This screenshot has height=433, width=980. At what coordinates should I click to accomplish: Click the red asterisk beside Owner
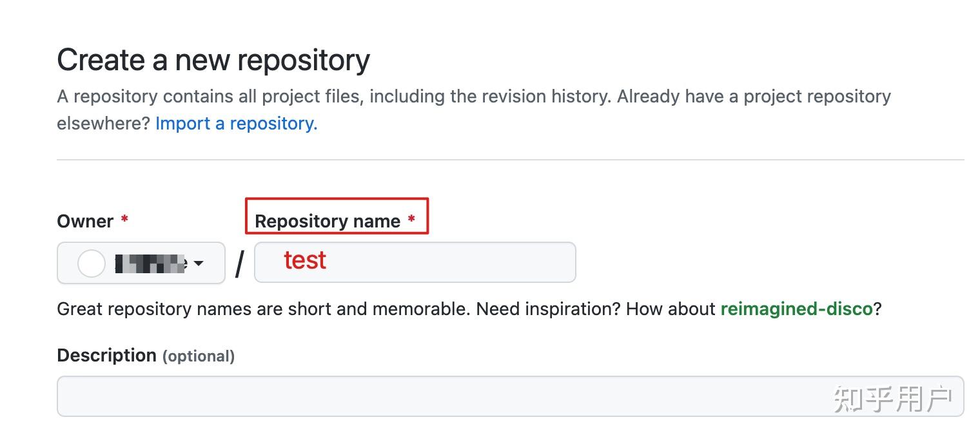coord(124,220)
